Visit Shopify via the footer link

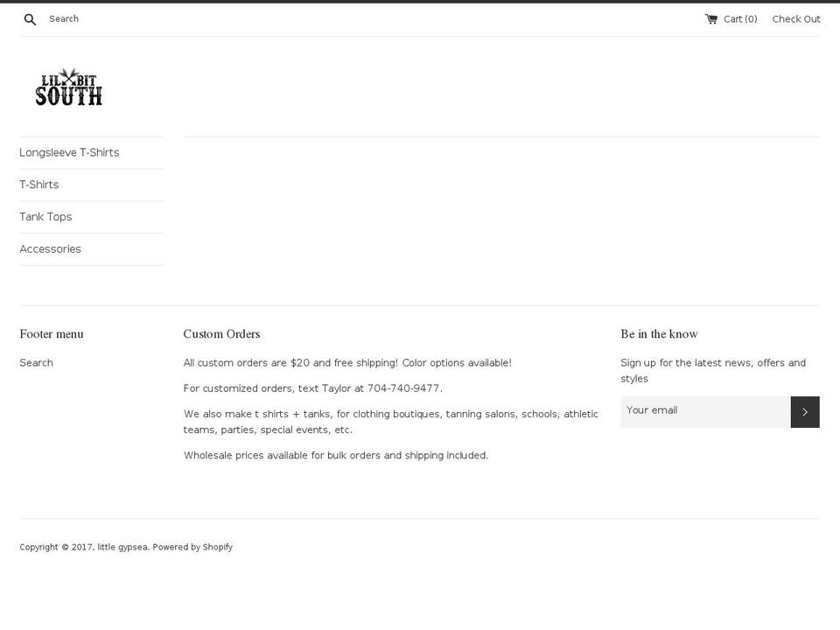pyautogui.click(x=217, y=546)
